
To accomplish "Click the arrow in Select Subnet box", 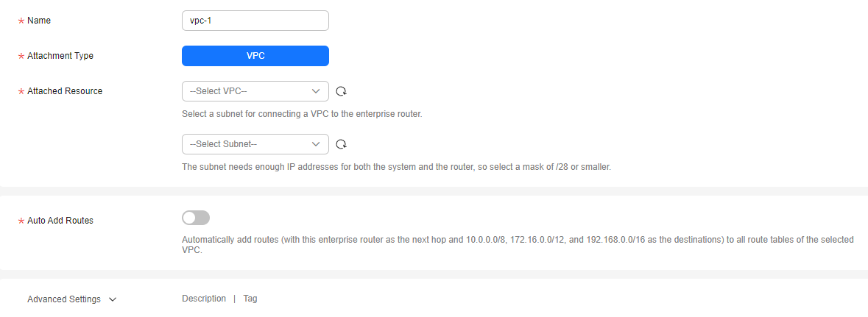I will click(316, 144).
